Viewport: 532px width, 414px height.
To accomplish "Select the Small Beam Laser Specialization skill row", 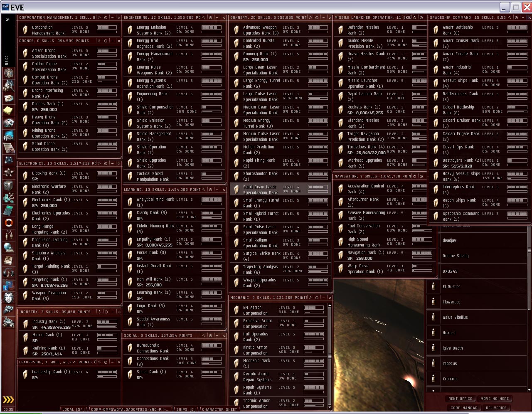I will [x=281, y=190].
